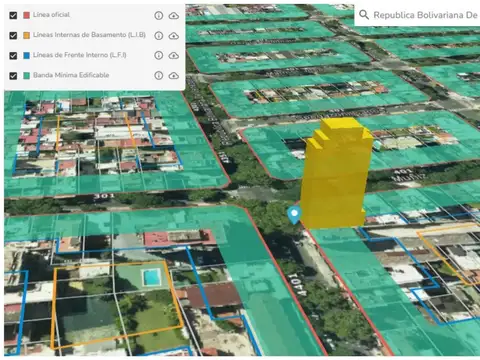Download Líneas Internas de Basamento layer
The width and height of the screenshot is (480, 360).
[x=174, y=36]
